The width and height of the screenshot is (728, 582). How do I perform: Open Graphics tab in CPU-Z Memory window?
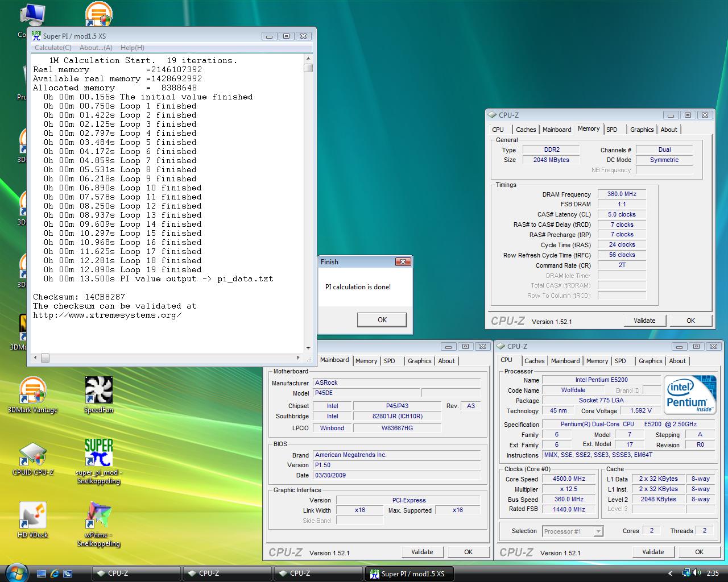coord(642,130)
